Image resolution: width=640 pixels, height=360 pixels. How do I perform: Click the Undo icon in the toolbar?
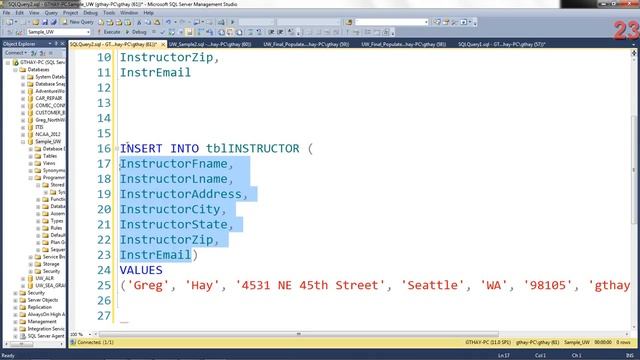(x=168, y=22)
